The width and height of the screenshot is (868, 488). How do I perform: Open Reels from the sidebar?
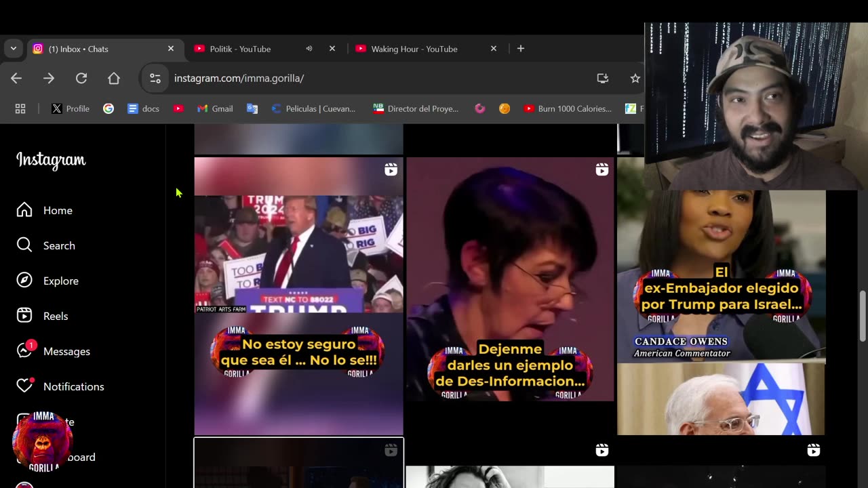[42, 316]
